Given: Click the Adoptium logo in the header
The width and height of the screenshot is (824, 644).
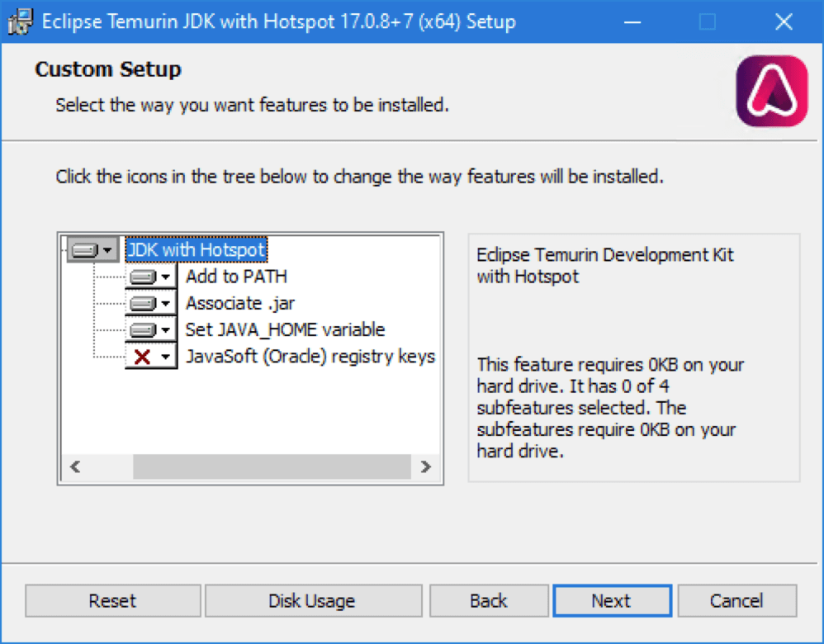Looking at the screenshot, I should (x=771, y=91).
